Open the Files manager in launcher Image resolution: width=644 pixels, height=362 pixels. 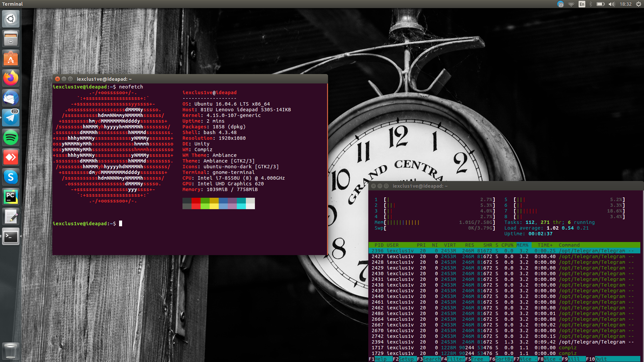coord(11,39)
